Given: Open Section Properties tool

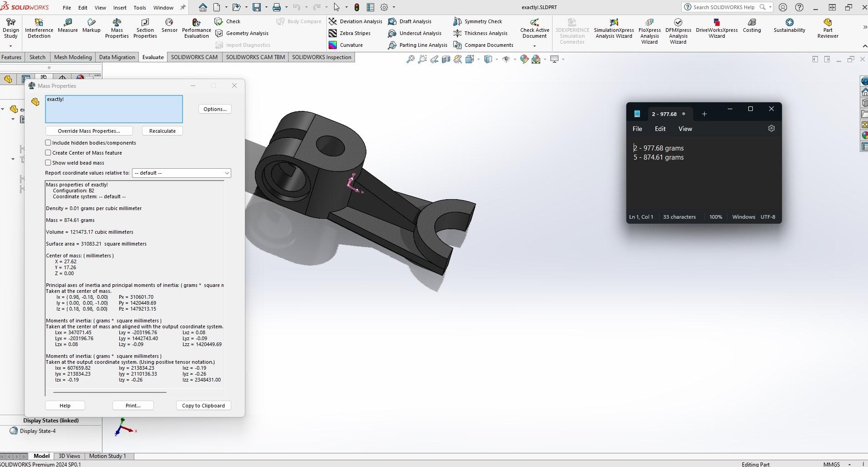Looking at the screenshot, I should (145, 28).
